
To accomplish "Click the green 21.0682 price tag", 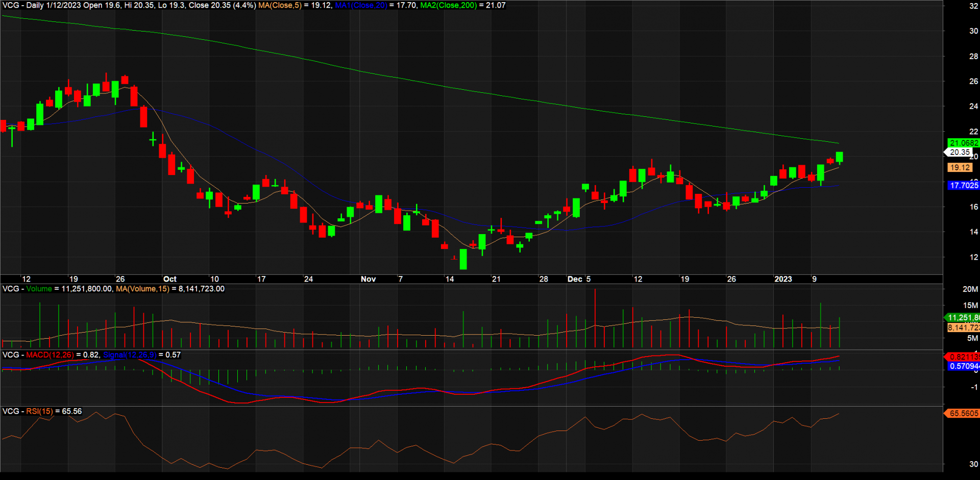I will point(964,143).
